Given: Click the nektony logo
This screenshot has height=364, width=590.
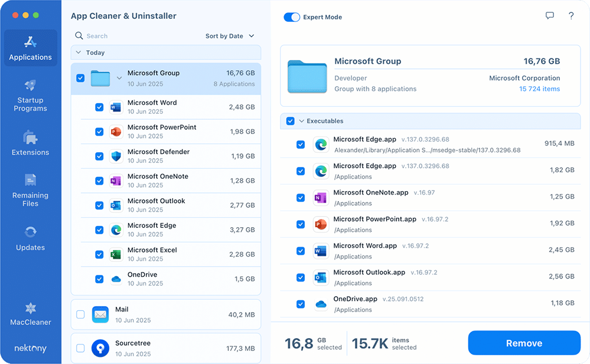Looking at the screenshot, I should (31, 348).
